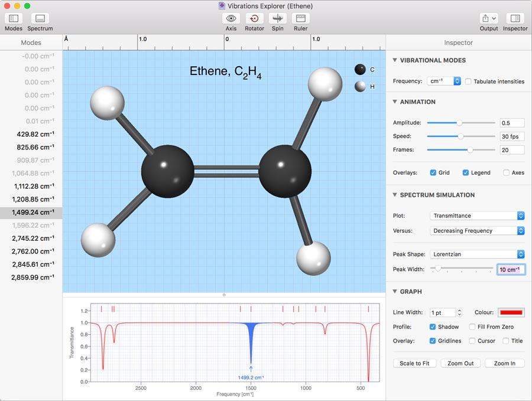Select the Modes icon in the toolbar
This screenshot has width=532, height=401.
(13, 19)
